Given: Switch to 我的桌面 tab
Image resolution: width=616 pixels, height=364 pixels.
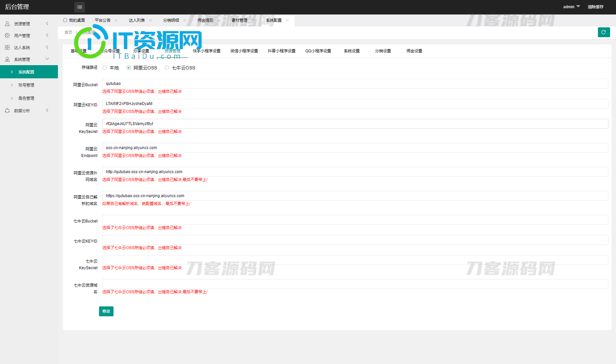Looking at the screenshot, I should point(74,20).
